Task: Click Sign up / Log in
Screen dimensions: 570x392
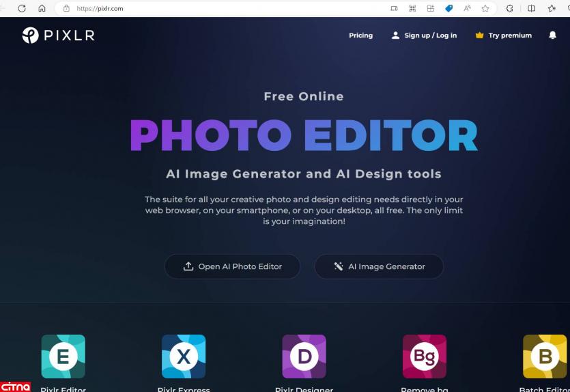Action: tap(424, 36)
